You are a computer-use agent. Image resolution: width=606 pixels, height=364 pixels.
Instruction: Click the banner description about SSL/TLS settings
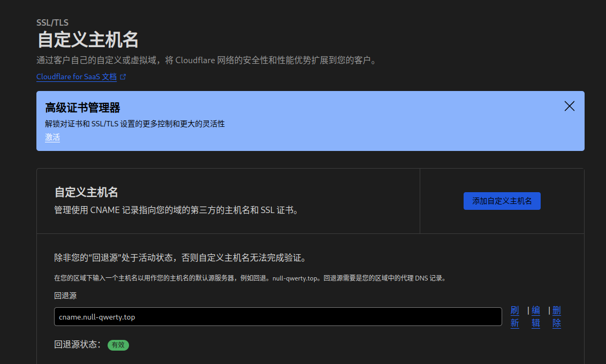[135, 124]
